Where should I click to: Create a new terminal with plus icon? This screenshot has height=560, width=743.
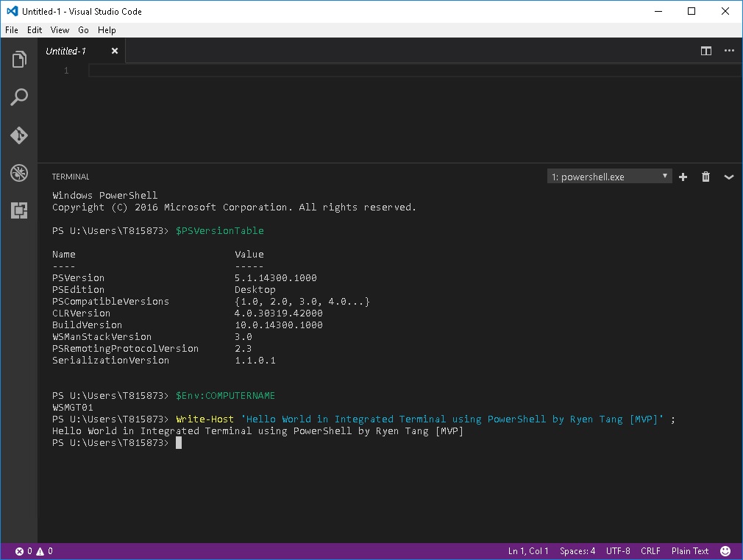tap(683, 177)
